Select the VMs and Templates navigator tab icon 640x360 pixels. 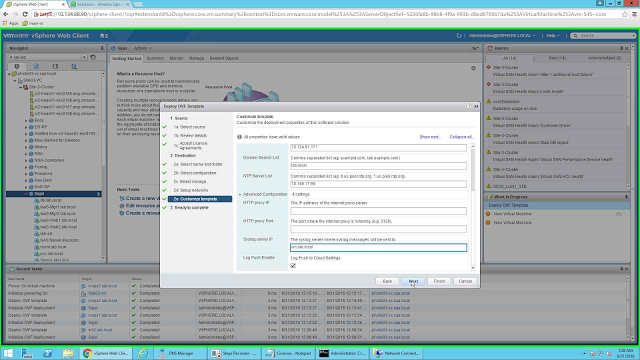tap(36, 66)
